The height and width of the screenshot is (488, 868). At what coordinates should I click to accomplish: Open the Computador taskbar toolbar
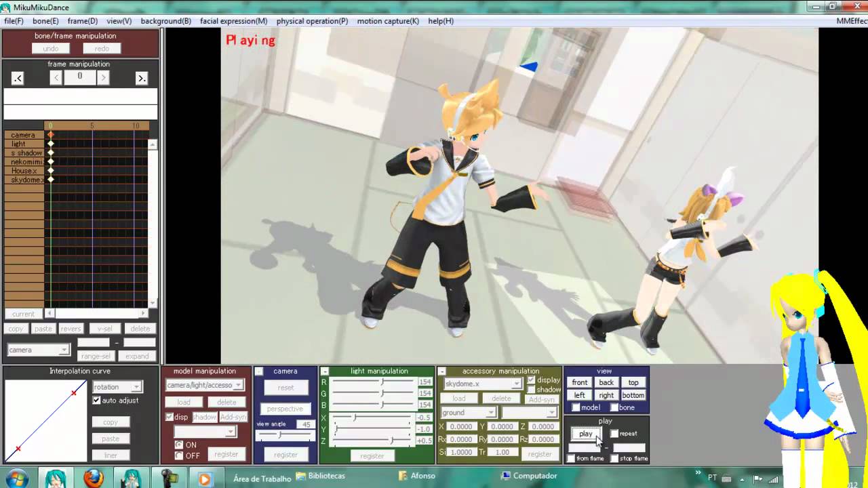pos(528,476)
